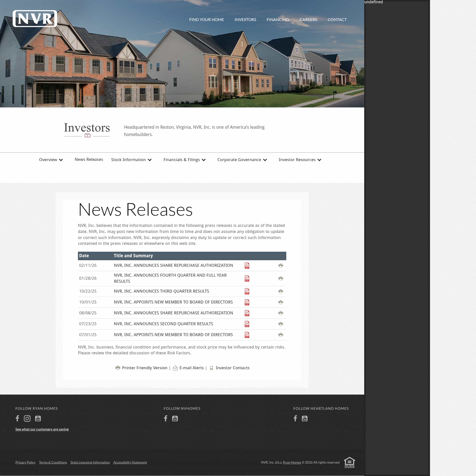Open Ryan Homes Facebook page icon
The width and height of the screenshot is (476, 476).
(17, 419)
